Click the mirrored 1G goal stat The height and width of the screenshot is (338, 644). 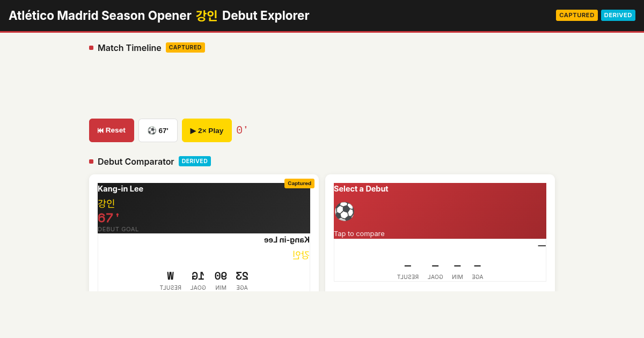pos(198,280)
